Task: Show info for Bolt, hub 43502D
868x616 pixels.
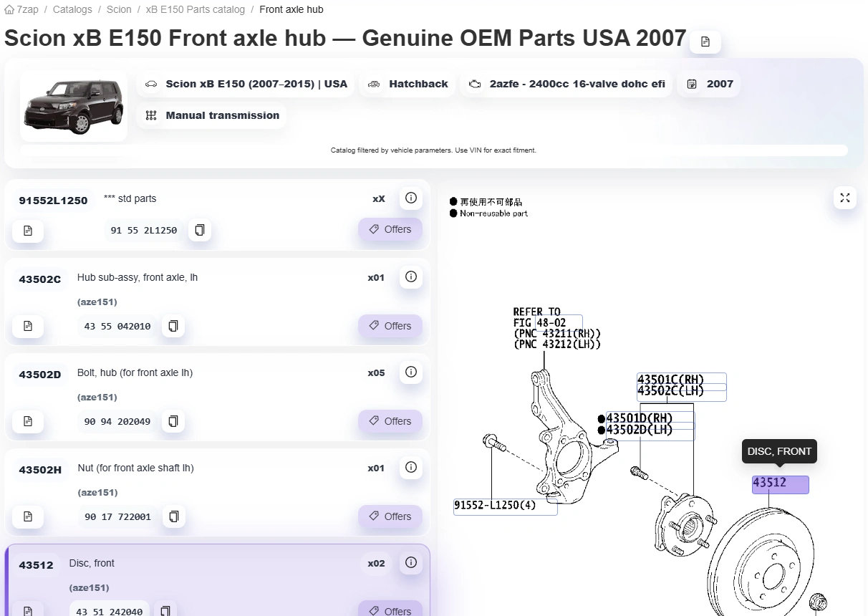Action: click(x=411, y=372)
